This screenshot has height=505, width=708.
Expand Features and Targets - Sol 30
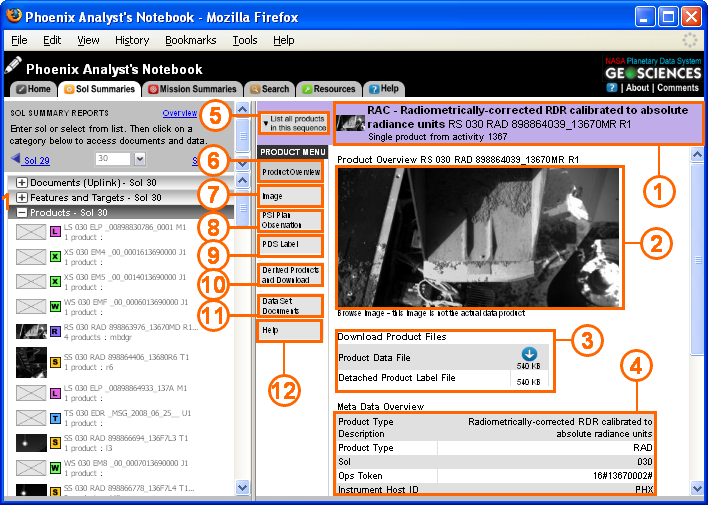click(22, 198)
